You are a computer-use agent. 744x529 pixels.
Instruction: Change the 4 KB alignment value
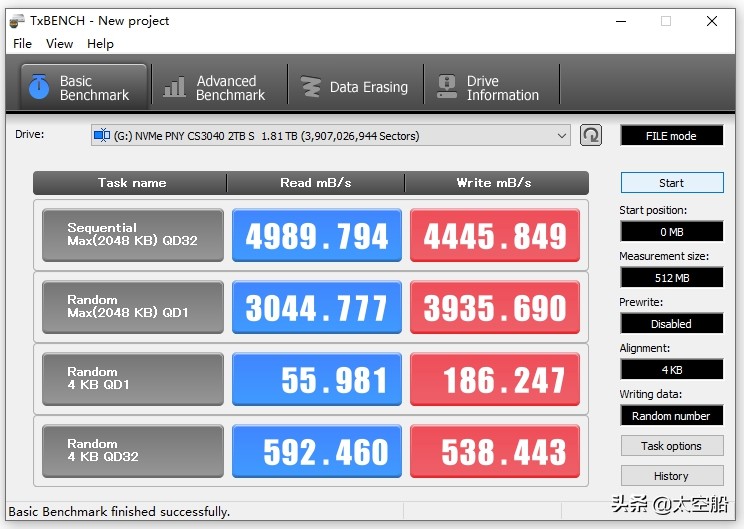(x=671, y=370)
